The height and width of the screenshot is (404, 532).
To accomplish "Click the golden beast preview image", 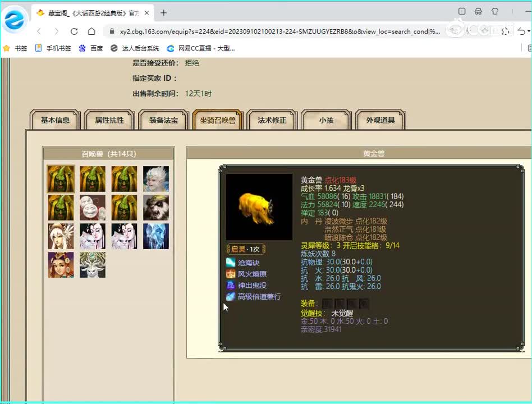I will 259,207.
